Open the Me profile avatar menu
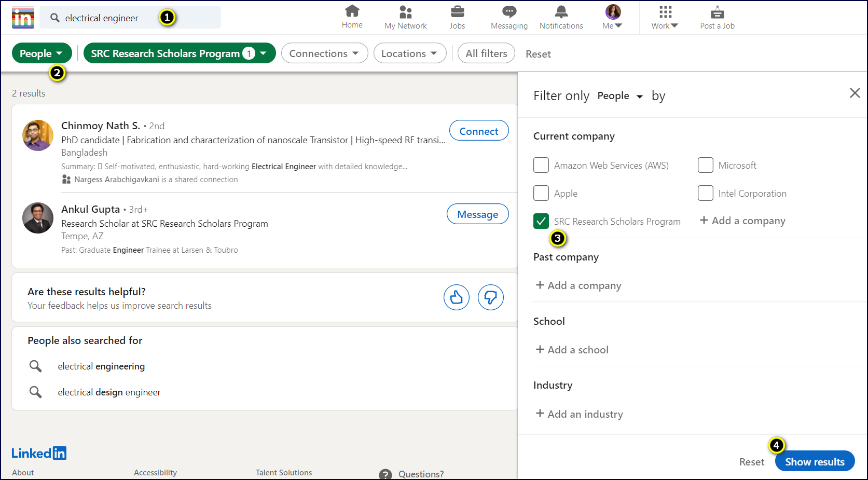The height and width of the screenshot is (480, 868). (x=613, y=12)
